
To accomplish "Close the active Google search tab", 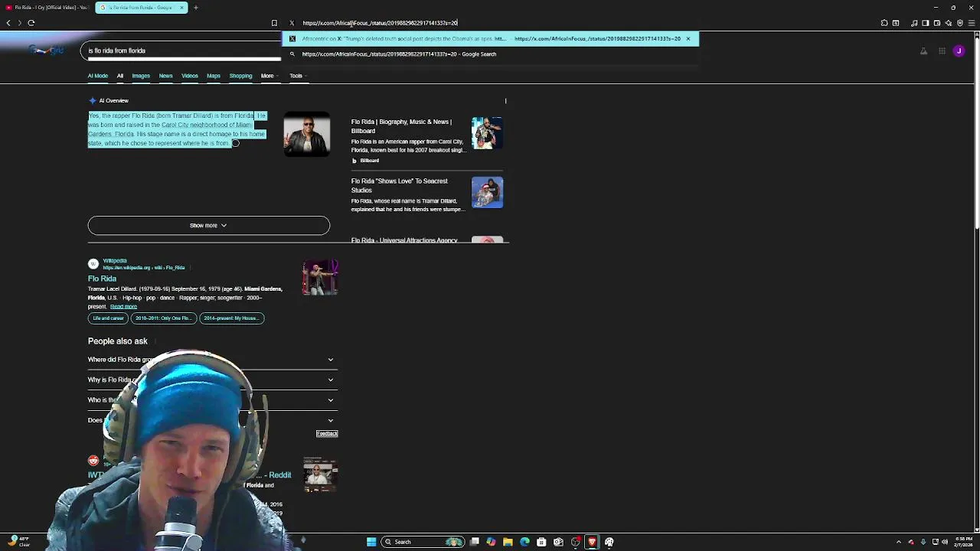I will (182, 8).
